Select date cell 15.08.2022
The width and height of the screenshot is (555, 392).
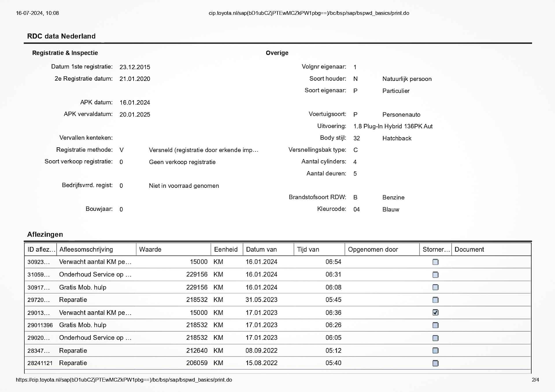pos(261,363)
